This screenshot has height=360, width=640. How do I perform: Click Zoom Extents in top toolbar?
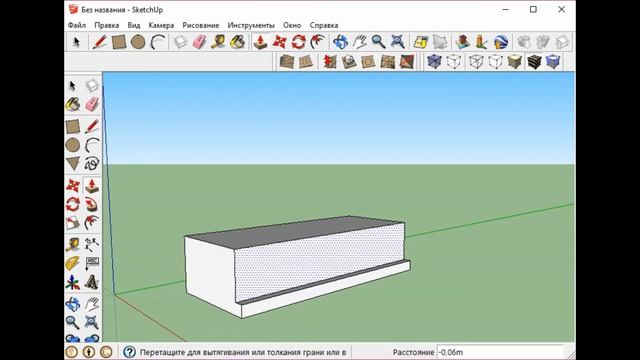coord(398,42)
